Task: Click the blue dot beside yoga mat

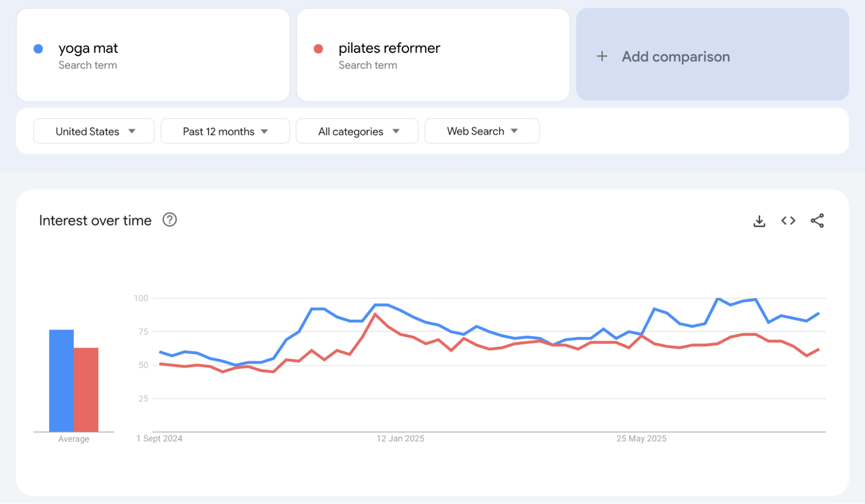Action: click(x=39, y=48)
